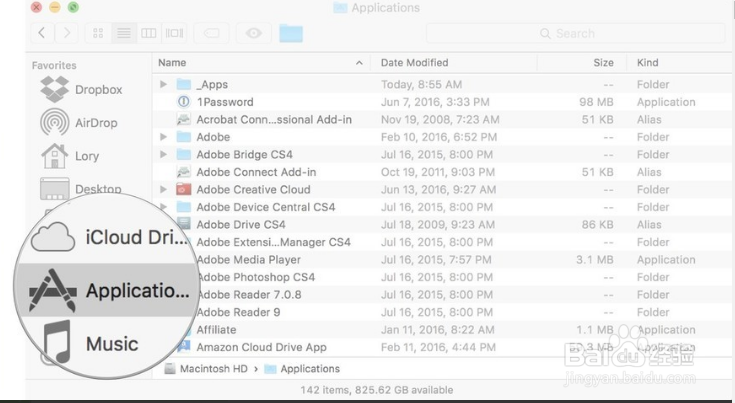This screenshot has width=735, height=403.
Task: Open the Lory home folder
Action: pos(70,156)
